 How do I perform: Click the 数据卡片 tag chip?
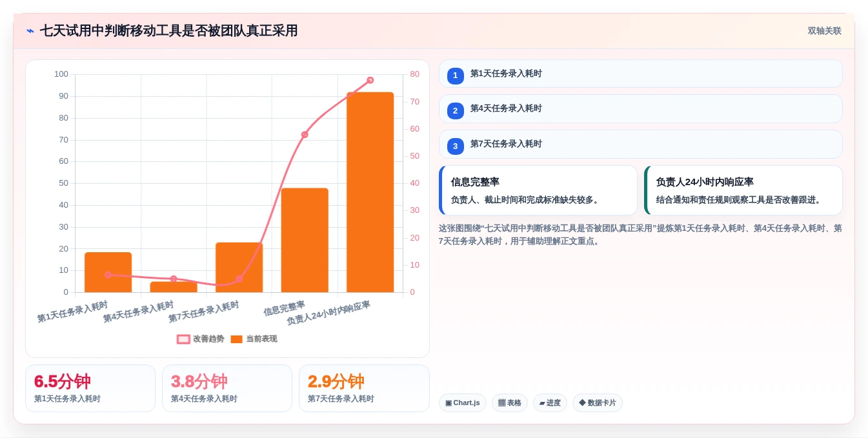point(597,403)
